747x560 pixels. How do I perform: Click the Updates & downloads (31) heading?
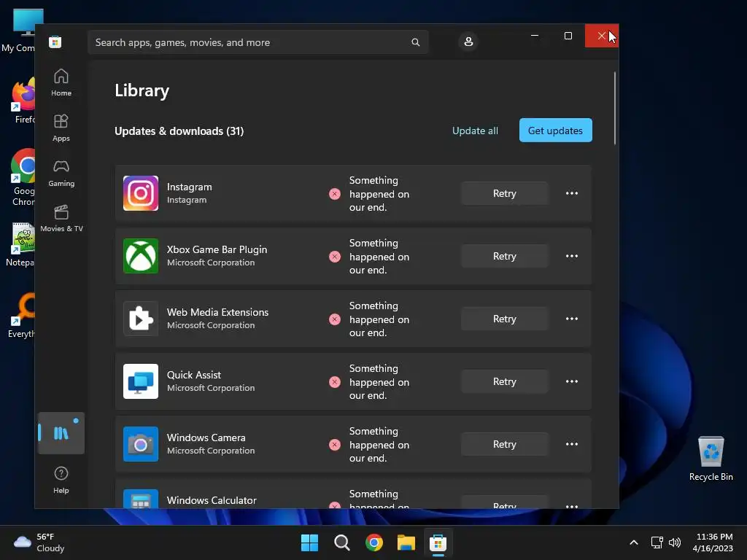coord(179,131)
